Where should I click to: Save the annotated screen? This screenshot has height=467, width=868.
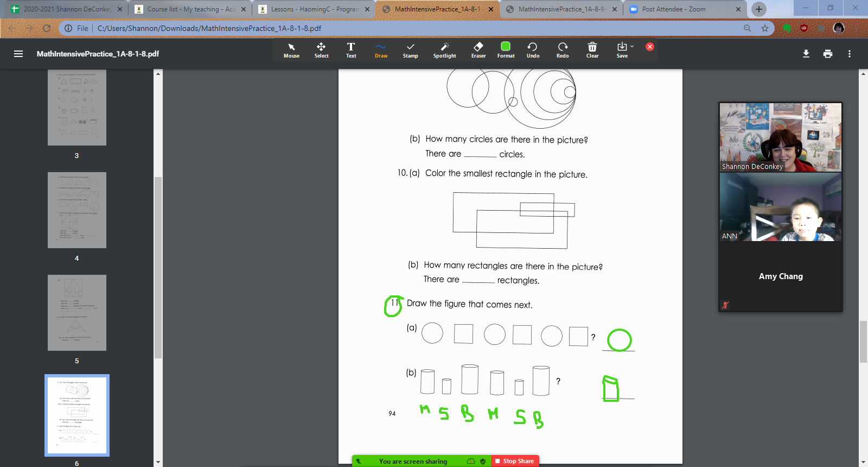[622, 51]
